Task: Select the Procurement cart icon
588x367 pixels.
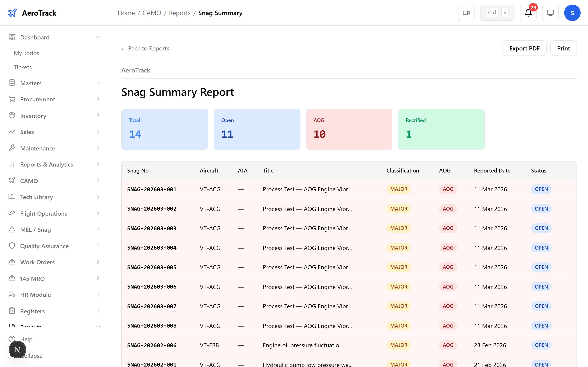Action: (12, 99)
